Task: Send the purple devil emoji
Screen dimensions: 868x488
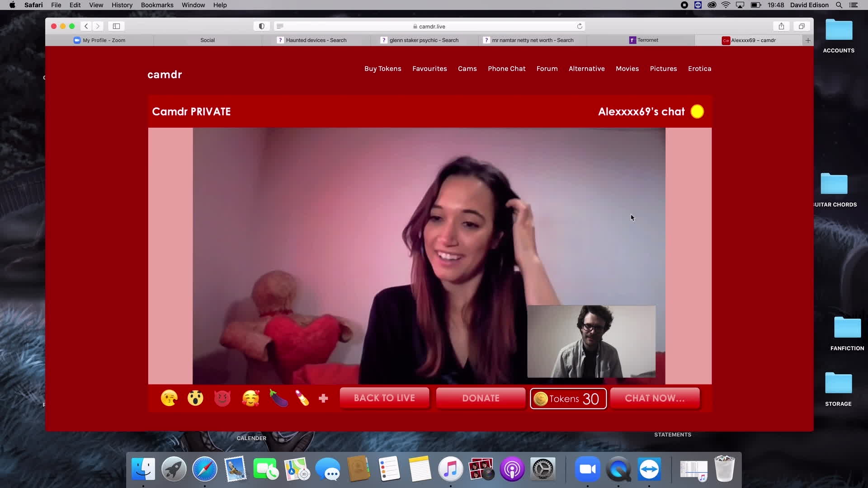Action: (x=222, y=398)
